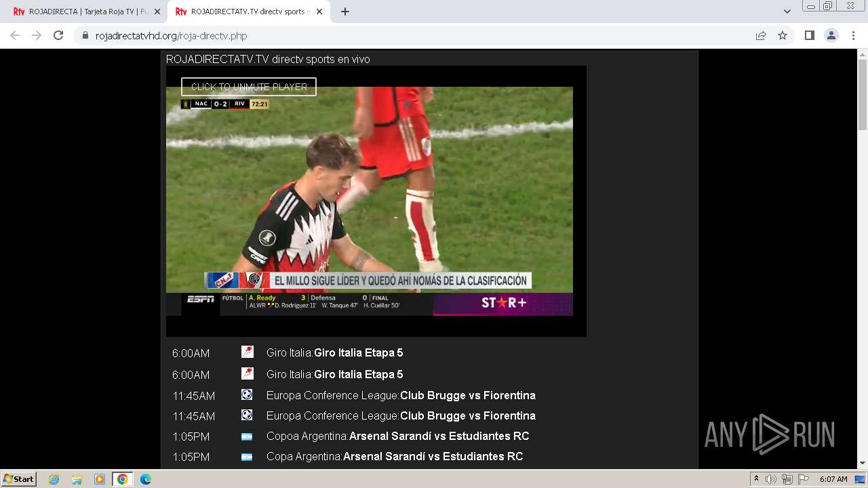The height and width of the screenshot is (488, 868).
Task: Click the soccer ball icon on first 11:45AM row
Action: 247,394
